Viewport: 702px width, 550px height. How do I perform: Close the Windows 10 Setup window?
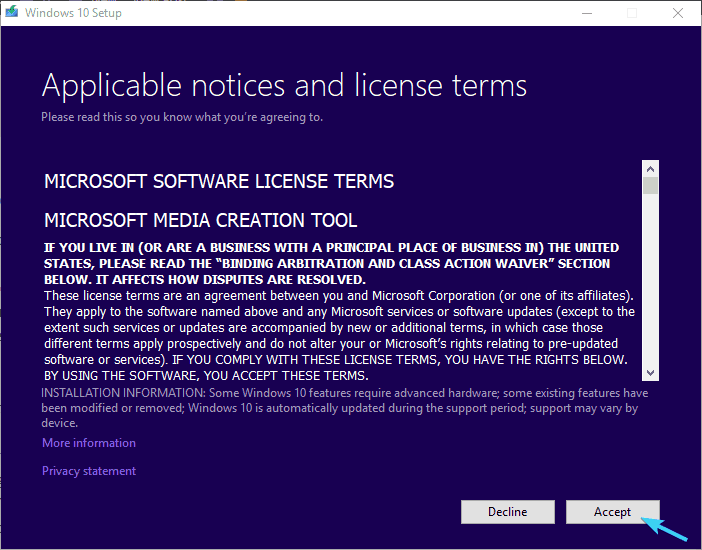pyautogui.click(x=678, y=13)
